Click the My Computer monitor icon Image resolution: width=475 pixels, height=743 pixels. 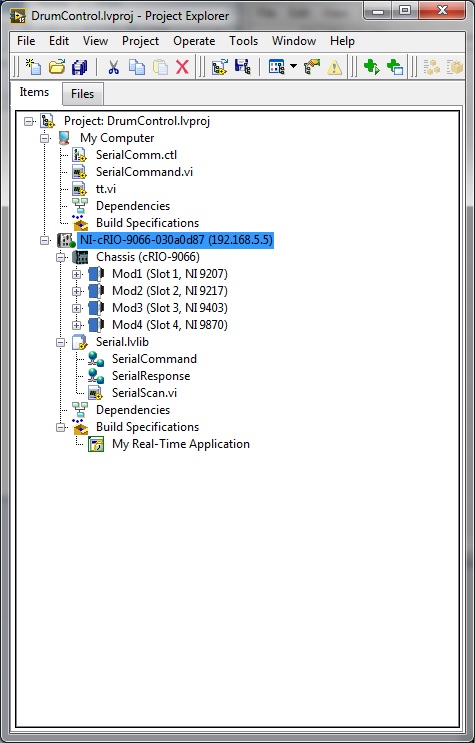[64, 138]
